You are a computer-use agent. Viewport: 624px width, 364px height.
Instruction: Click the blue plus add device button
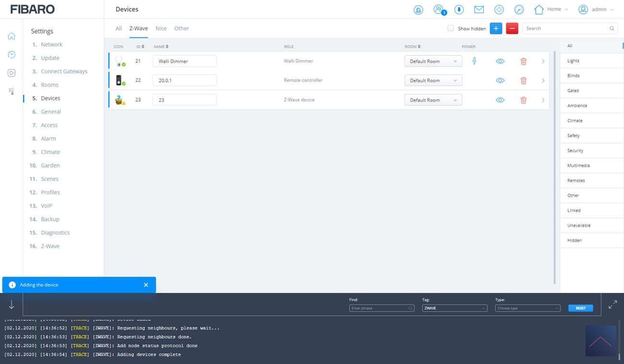click(x=496, y=28)
